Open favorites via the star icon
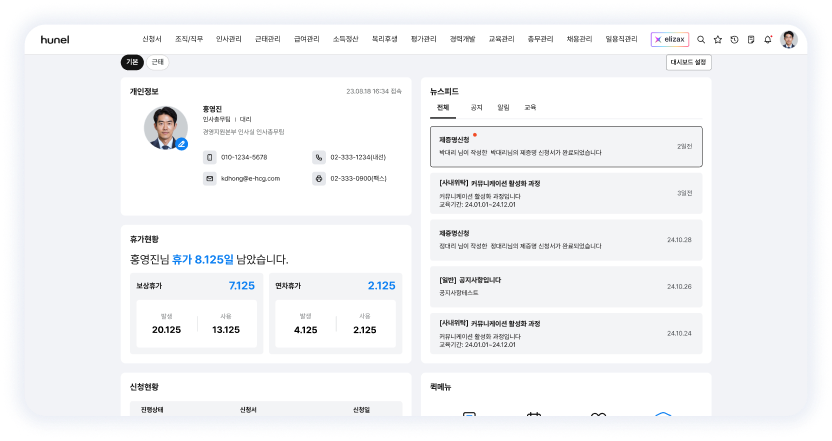The height and width of the screenshot is (441, 832). click(x=718, y=40)
